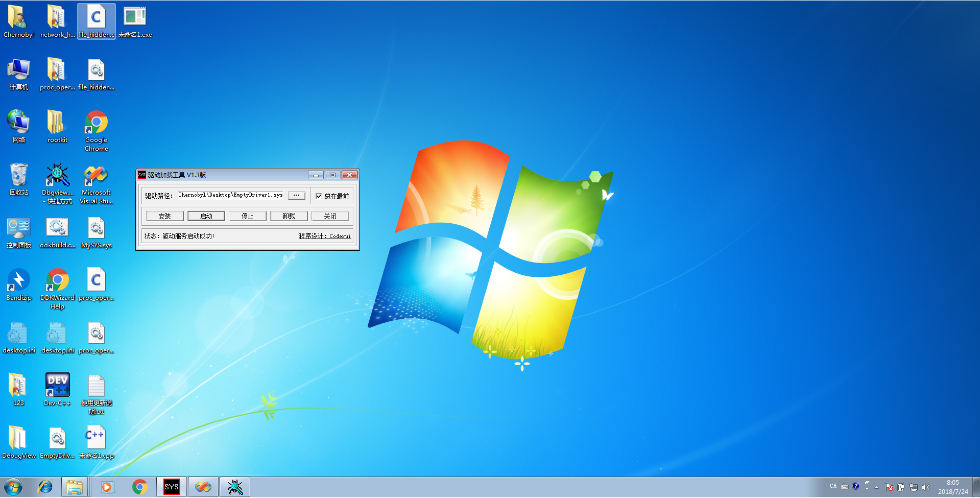Click the Visual Studio taskbar button
The image size is (980, 498).
point(203,487)
